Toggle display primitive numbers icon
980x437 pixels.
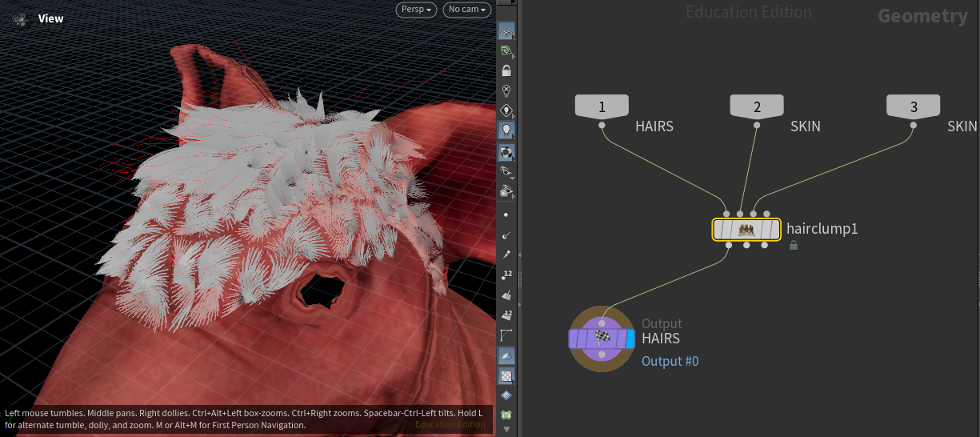pos(506,315)
